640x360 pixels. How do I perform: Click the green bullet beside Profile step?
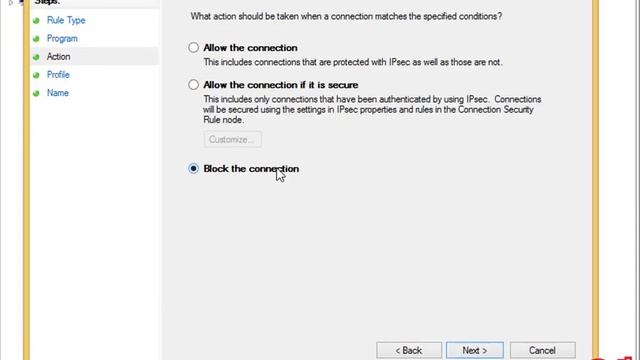coord(36,75)
